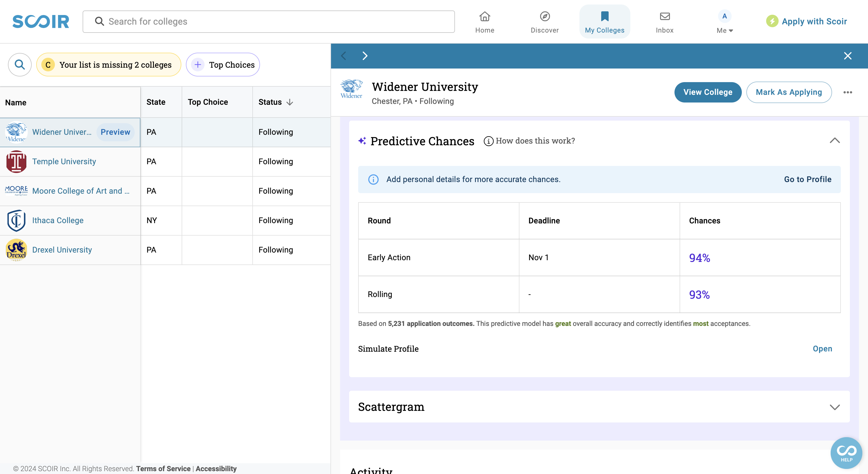Click Drexel University Following status cell
The height and width of the screenshot is (474, 868).
point(291,250)
